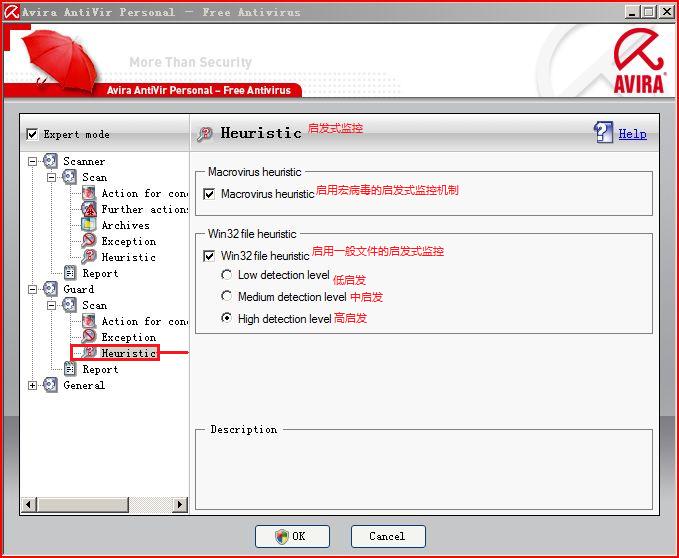Uncheck the Macrovirus heuristic checkbox

tap(209, 194)
